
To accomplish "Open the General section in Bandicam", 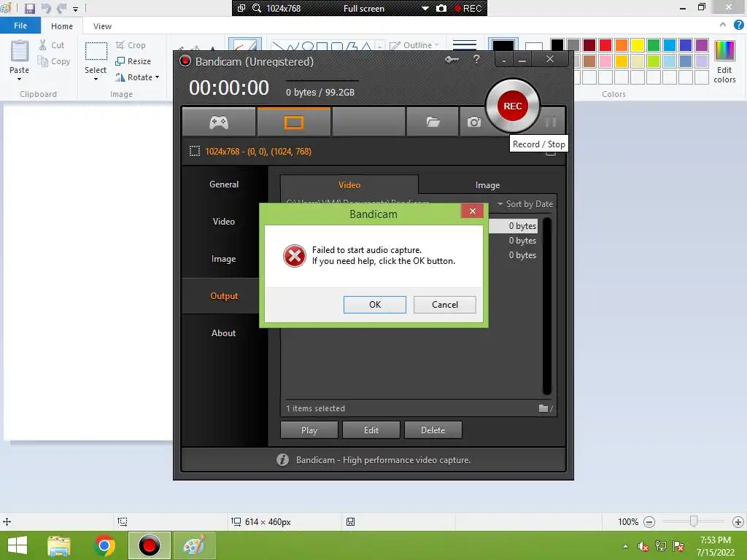I will tap(224, 184).
